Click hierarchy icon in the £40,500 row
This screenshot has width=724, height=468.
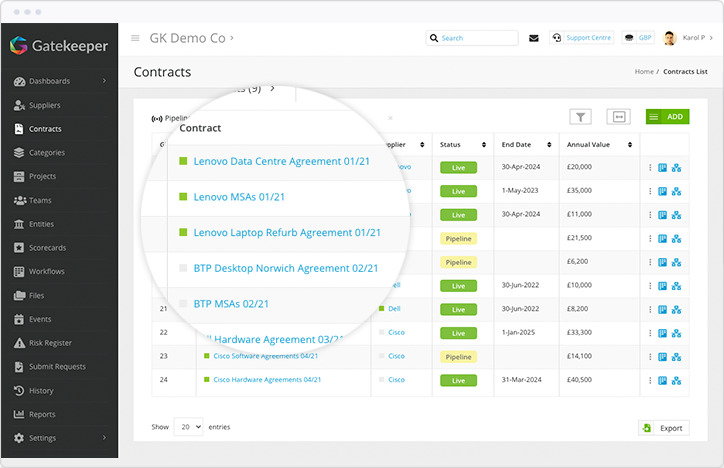[x=676, y=380]
